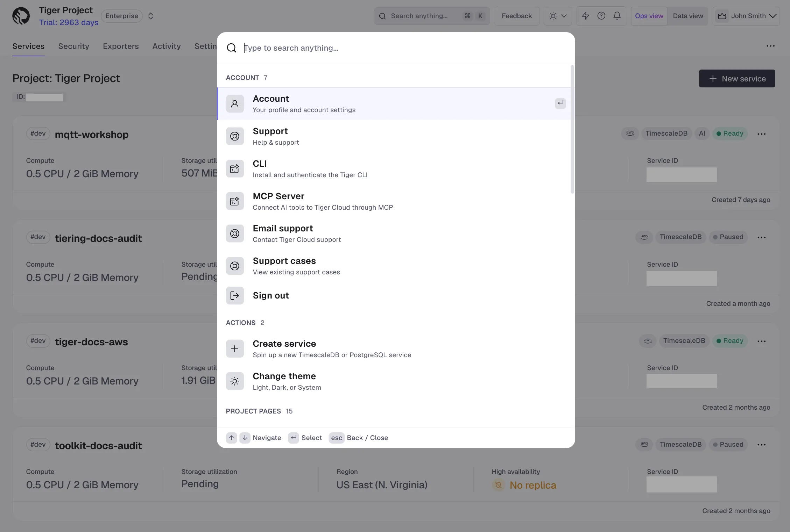This screenshot has width=790, height=532.
Task: Click the Account person icon
Action: tap(235, 104)
